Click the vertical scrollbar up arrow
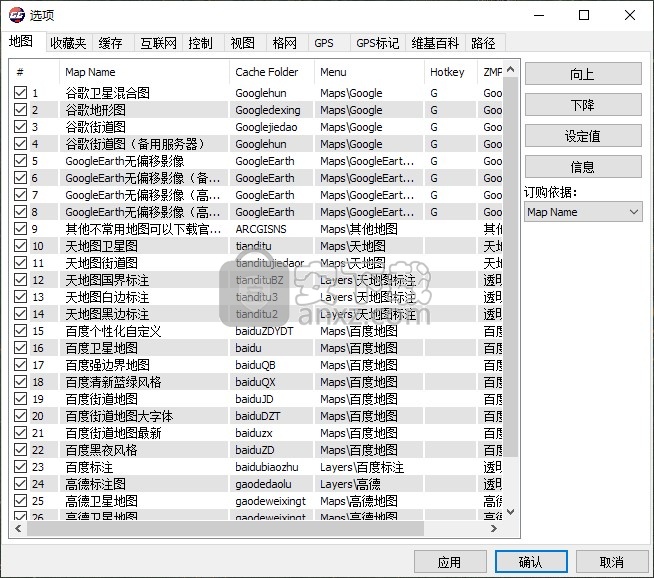Screen dimensions: 654x578 tap(511, 69)
